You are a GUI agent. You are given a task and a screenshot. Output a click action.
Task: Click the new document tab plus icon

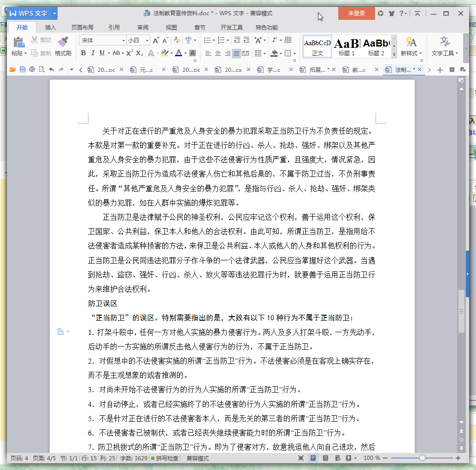point(440,70)
